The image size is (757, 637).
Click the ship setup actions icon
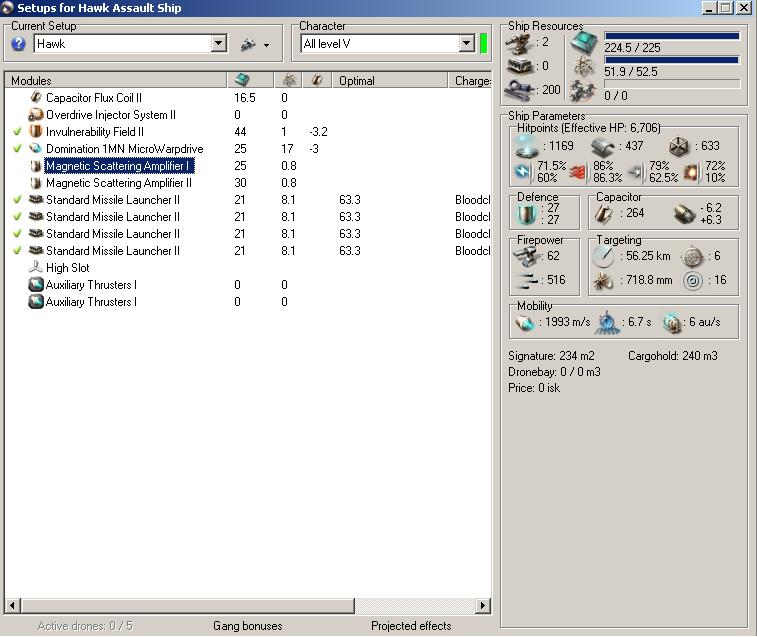[x=248, y=44]
